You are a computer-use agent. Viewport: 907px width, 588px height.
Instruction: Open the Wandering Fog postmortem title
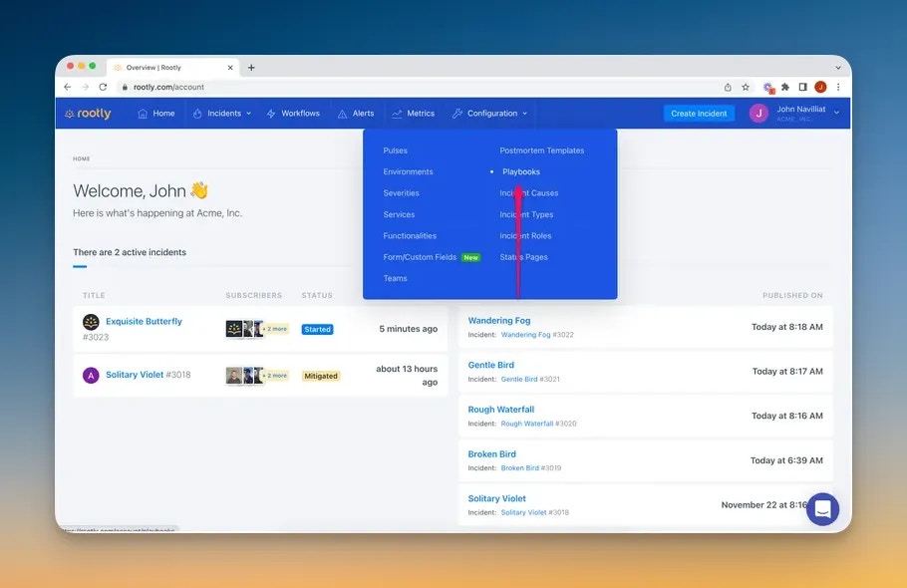499,320
